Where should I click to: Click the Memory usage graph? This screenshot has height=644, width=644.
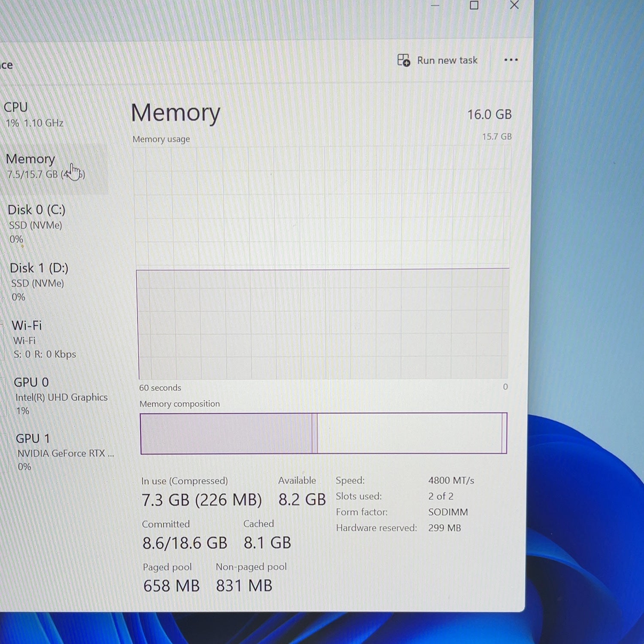[322, 263]
